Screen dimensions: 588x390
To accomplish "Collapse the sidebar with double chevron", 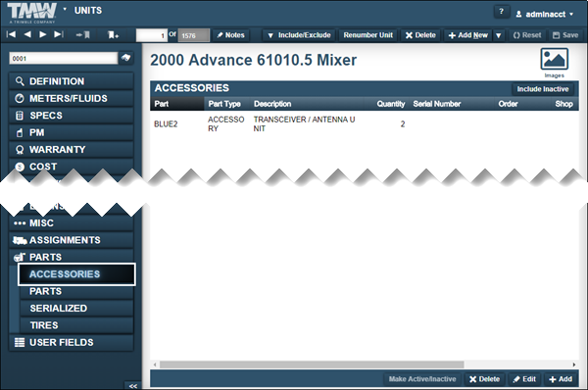I will click(x=132, y=386).
